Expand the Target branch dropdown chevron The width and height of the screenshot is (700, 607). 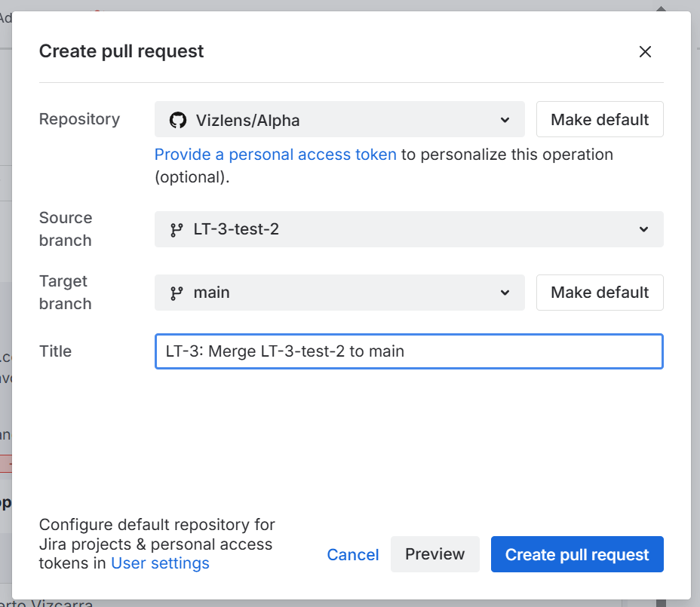click(x=505, y=293)
